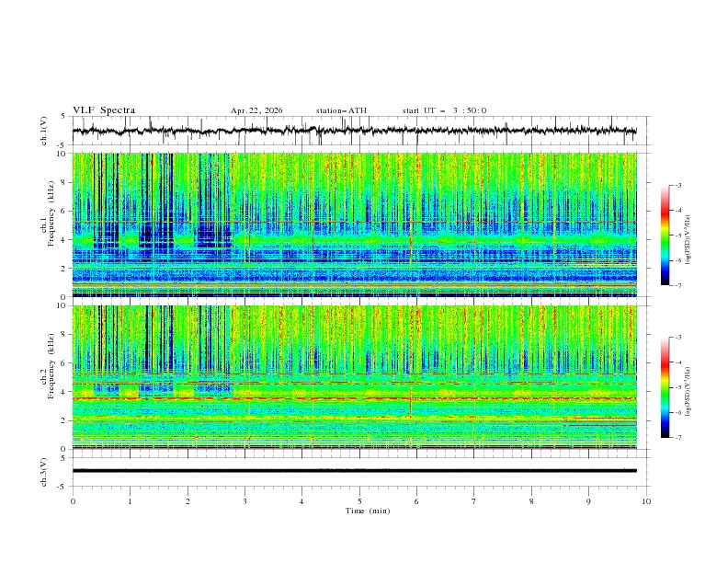Viewport: 728px width, 563px height.
Task: Click the ch.1 spectrogram panel
Action: coord(355,224)
